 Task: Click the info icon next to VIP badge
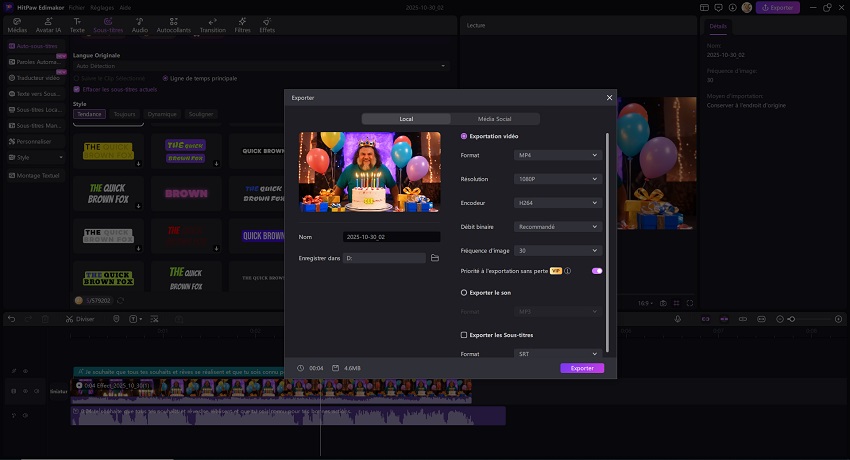tap(568, 271)
